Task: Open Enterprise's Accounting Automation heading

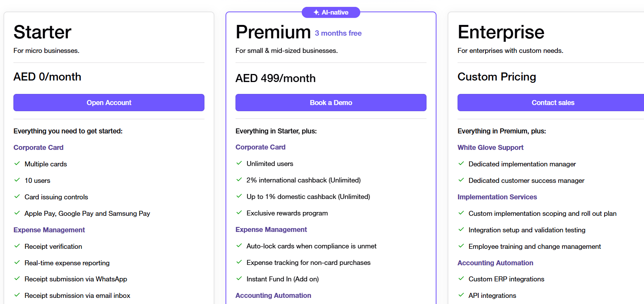Action: click(x=495, y=263)
